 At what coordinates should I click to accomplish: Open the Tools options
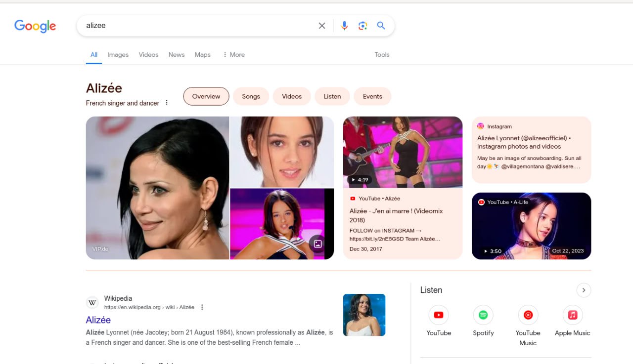pyautogui.click(x=382, y=55)
